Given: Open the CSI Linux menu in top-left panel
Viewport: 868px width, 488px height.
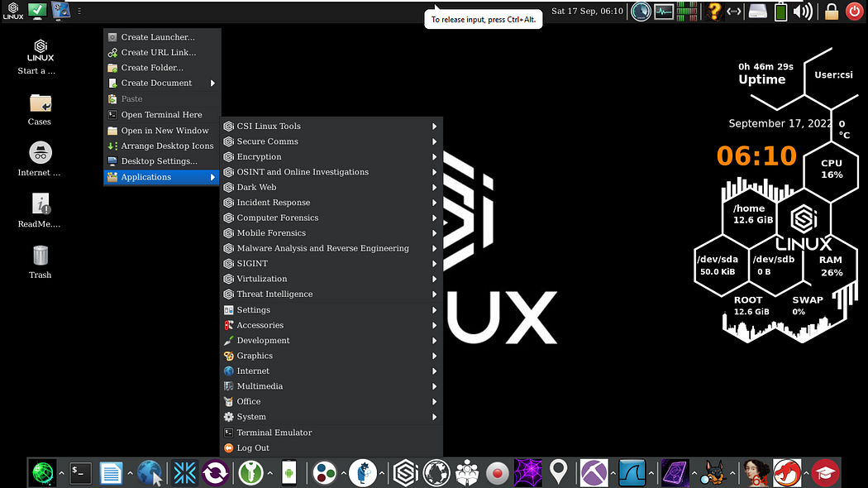Looking at the screenshot, I should click(x=12, y=11).
